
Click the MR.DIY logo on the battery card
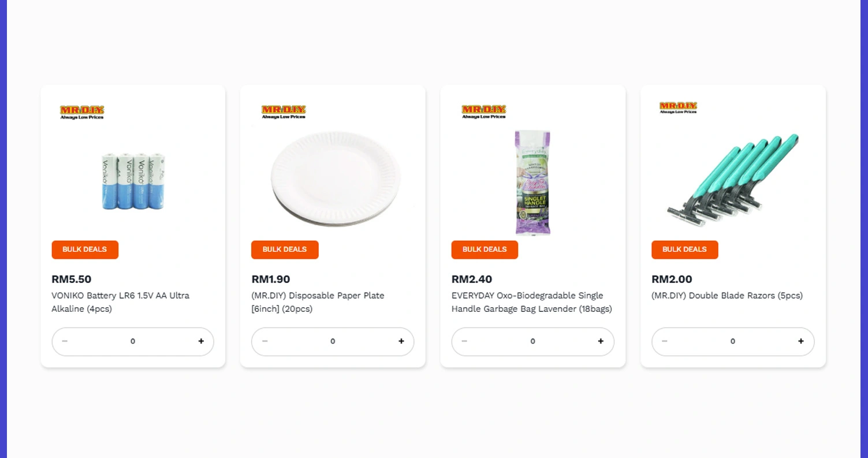coord(81,111)
